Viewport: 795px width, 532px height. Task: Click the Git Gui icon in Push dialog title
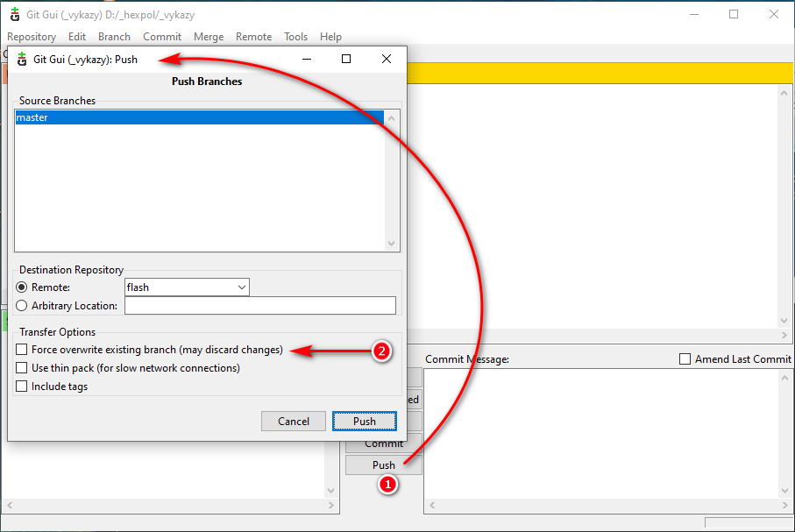pos(22,60)
